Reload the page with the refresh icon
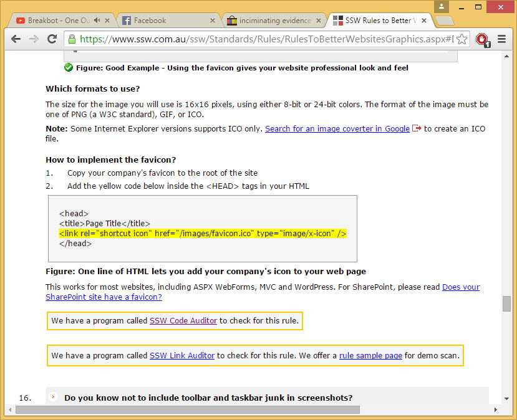The image size is (517, 420). pyautogui.click(x=52, y=39)
